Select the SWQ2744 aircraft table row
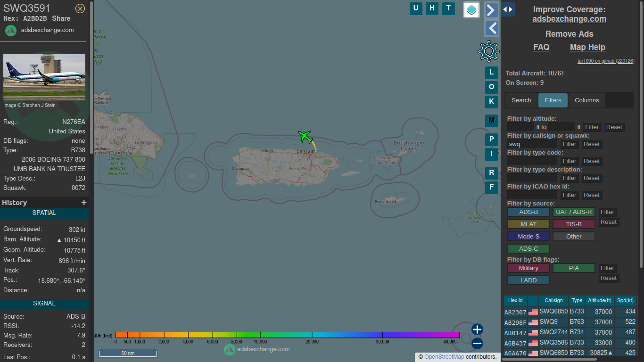The height and width of the screenshot is (362, 644). [x=570, y=333]
